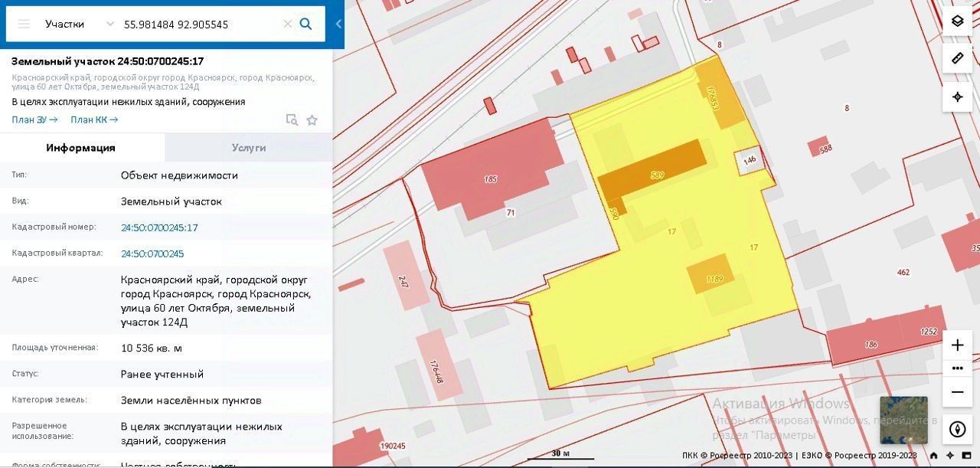Viewport: 980px width, 468px height.
Task: Click the window panel icon in map footer
Action: pos(967,456)
